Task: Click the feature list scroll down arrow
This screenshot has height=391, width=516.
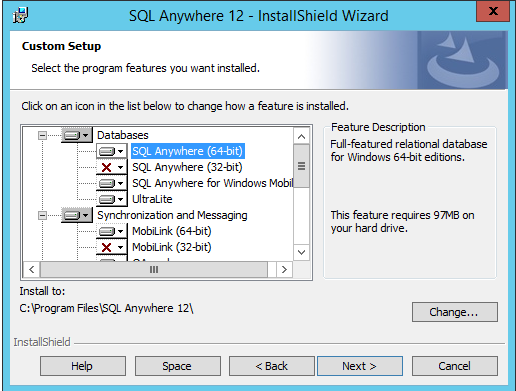Action: point(301,252)
